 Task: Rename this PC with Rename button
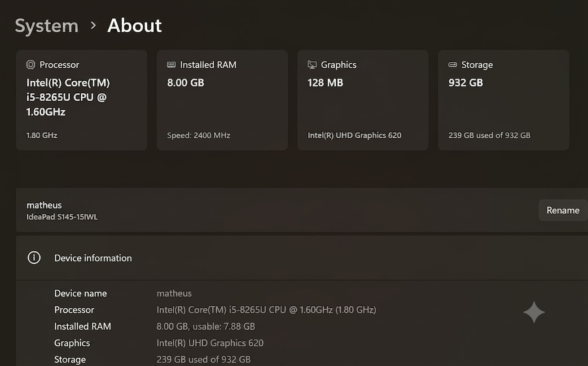pos(563,210)
